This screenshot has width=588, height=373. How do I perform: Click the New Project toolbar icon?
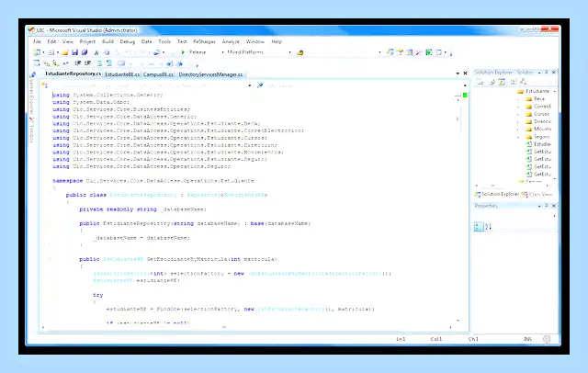click(x=37, y=52)
